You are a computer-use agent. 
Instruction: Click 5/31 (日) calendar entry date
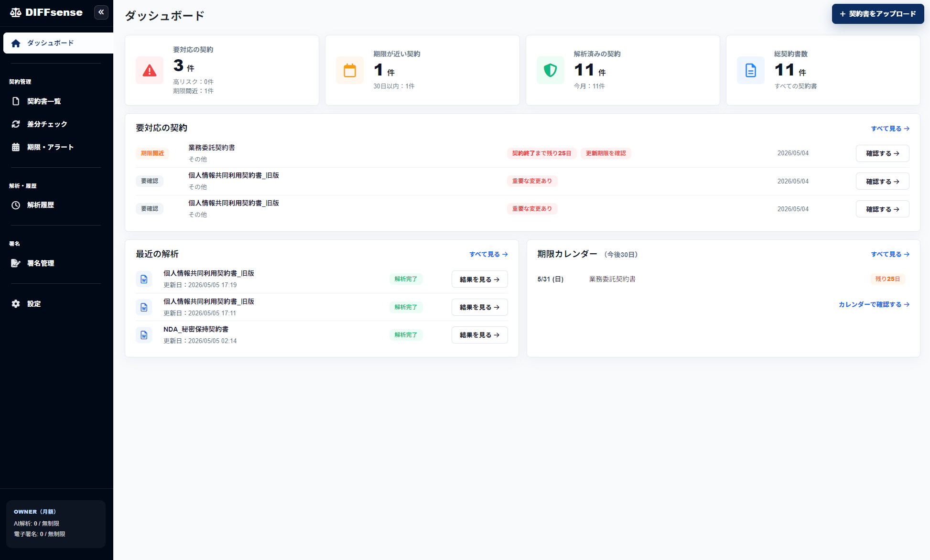pyautogui.click(x=550, y=279)
